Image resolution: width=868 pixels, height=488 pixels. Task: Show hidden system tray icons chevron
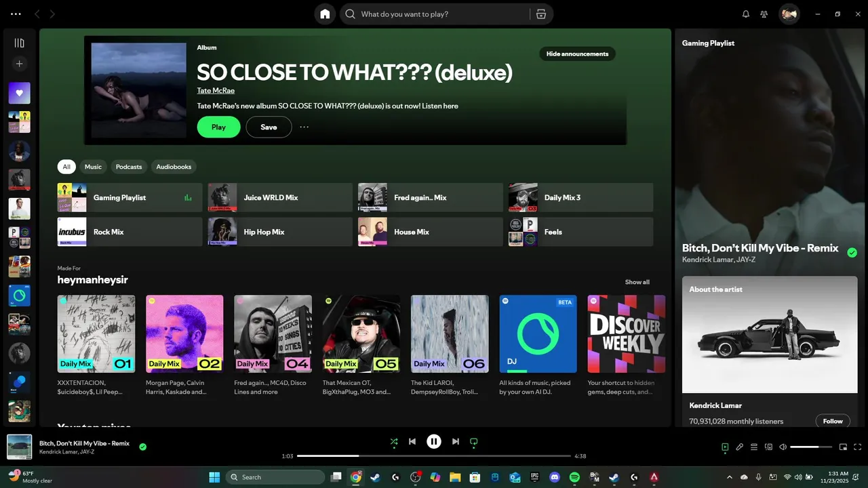[730, 477]
